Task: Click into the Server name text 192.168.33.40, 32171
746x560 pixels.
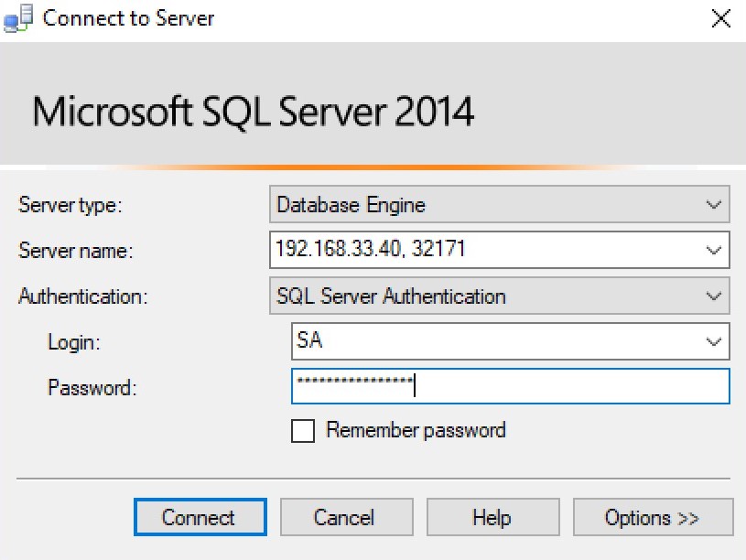Action: coord(370,249)
